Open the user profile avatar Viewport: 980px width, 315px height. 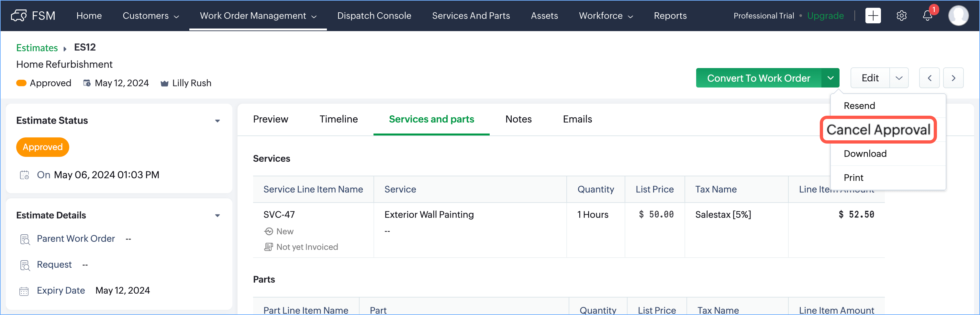[x=958, y=16]
